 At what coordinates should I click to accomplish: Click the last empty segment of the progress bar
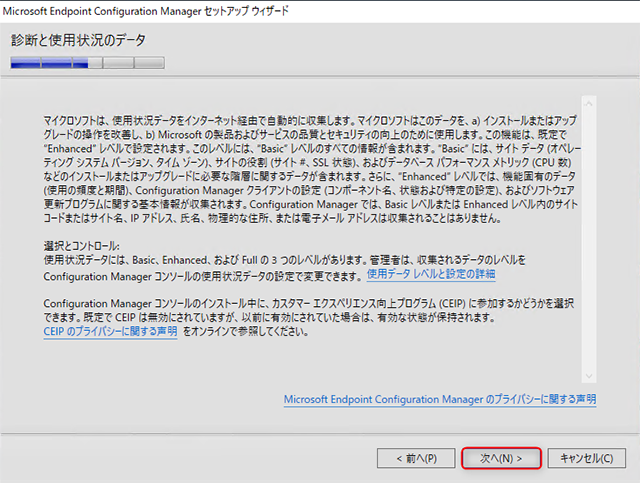149,63
